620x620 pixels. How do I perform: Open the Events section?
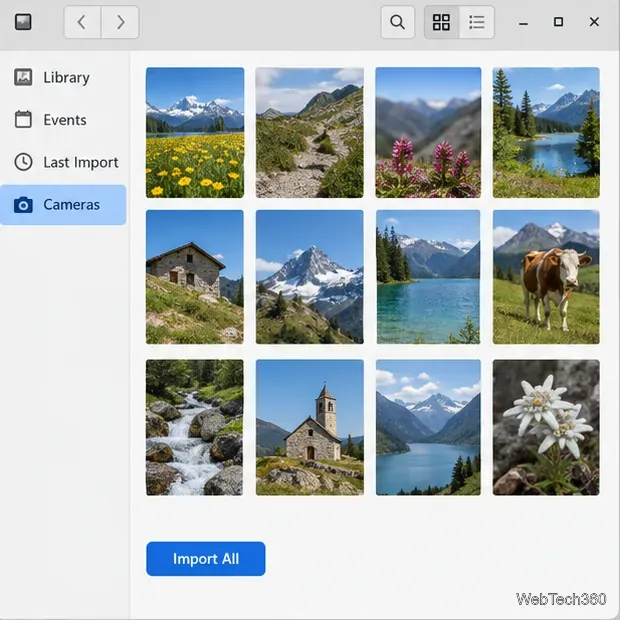point(63,119)
